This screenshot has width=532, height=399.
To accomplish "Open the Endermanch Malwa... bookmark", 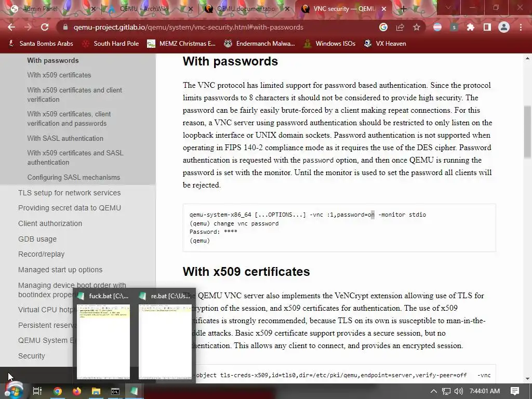I will (260, 44).
